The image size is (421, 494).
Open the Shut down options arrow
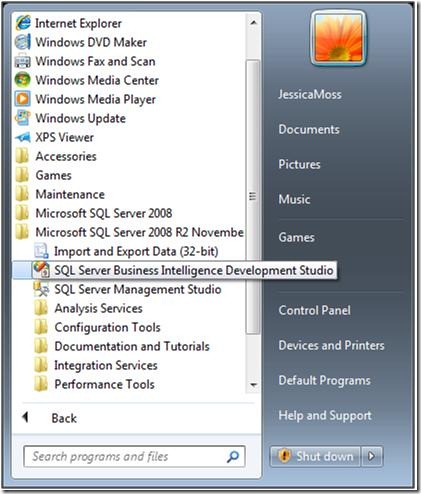pos(371,456)
